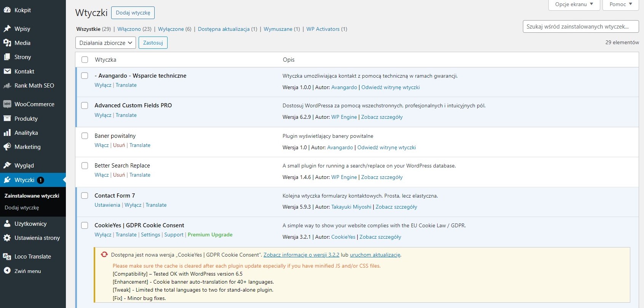Click Wyłącz under Contact Form 7
644x308 pixels.
pyautogui.click(x=133, y=205)
